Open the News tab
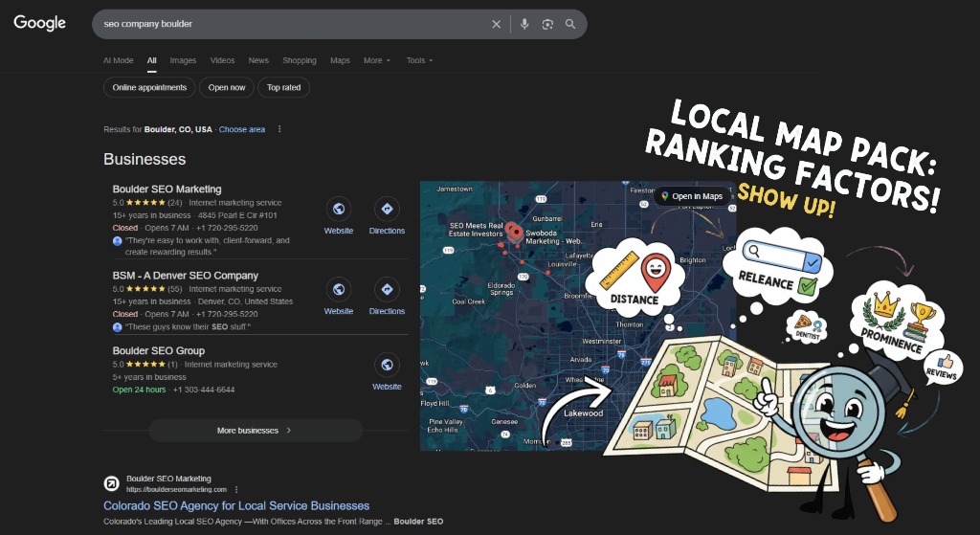Screen dimensions: 980x535 (x=258, y=60)
